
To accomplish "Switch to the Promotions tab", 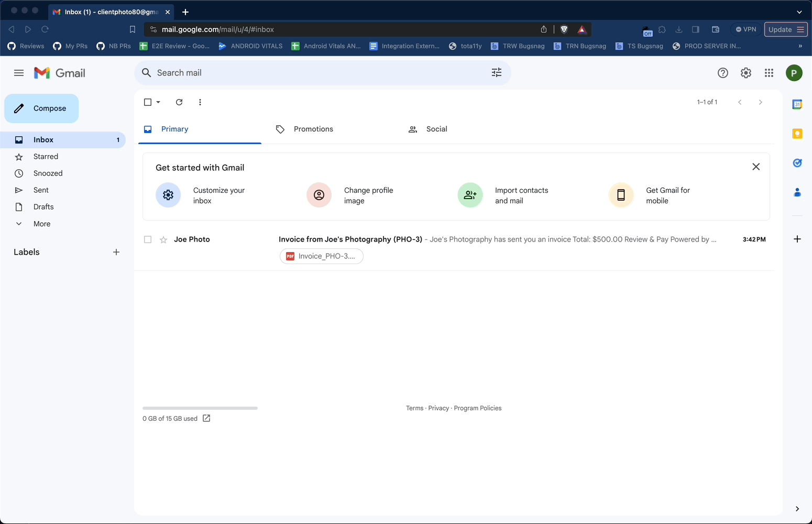I will tap(313, 129).
